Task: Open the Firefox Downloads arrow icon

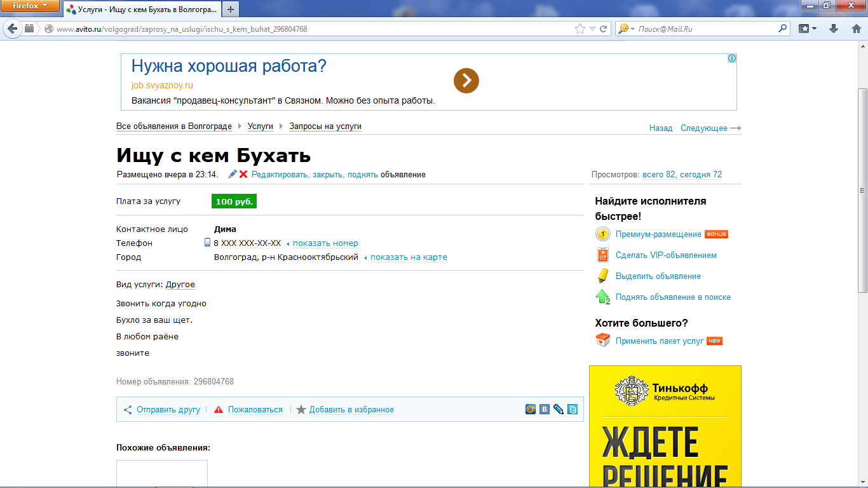Action: 834,29
